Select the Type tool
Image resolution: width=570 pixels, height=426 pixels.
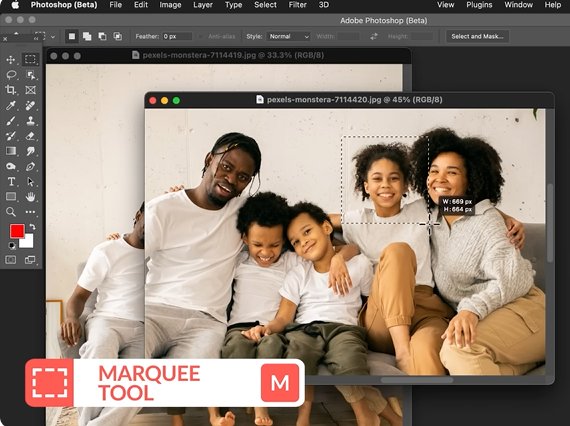pos(11,181)
